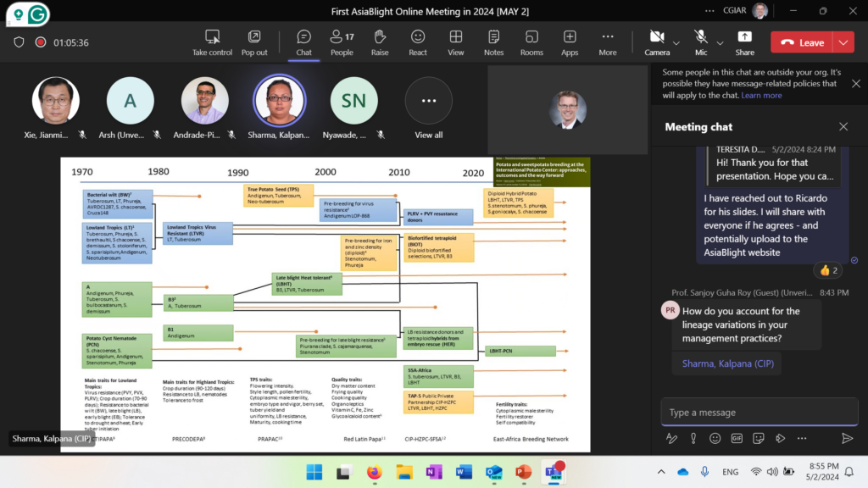Open meeting Notes
The image size is (868, 488).
(493, 37)
